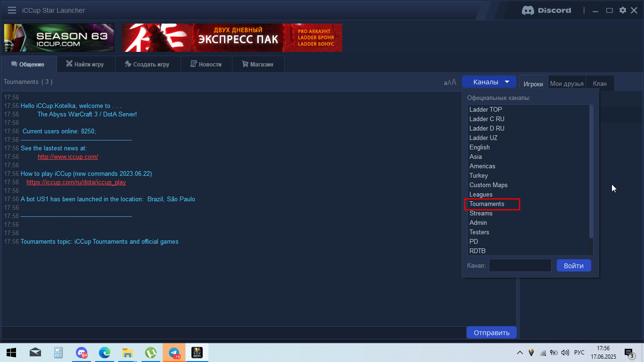644x362 pixels.
Task: Show hidden tray icons chevron
Action: pyautogui.click(x=520, y=353)
